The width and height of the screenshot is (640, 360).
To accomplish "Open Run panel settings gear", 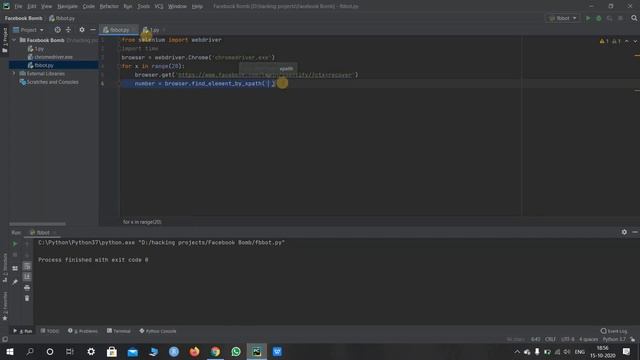I will (x=624, y=232).
